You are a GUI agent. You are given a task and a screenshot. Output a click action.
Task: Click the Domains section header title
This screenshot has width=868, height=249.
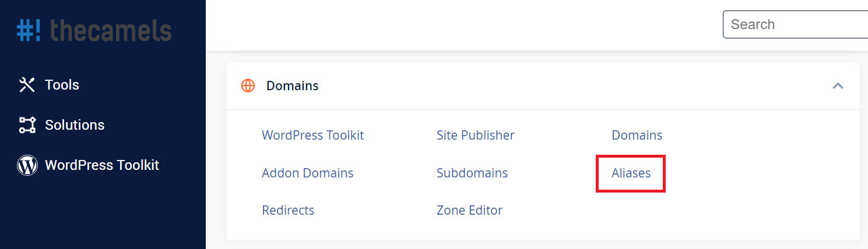click(293, 86)
